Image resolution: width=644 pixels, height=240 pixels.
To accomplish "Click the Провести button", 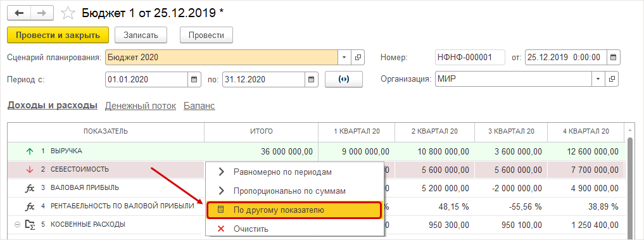I will coord(206,35).
